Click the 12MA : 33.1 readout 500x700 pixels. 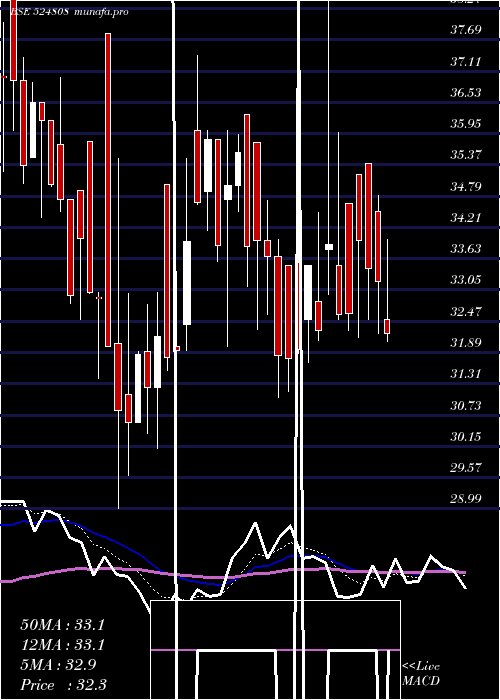[x=62, y=645]
